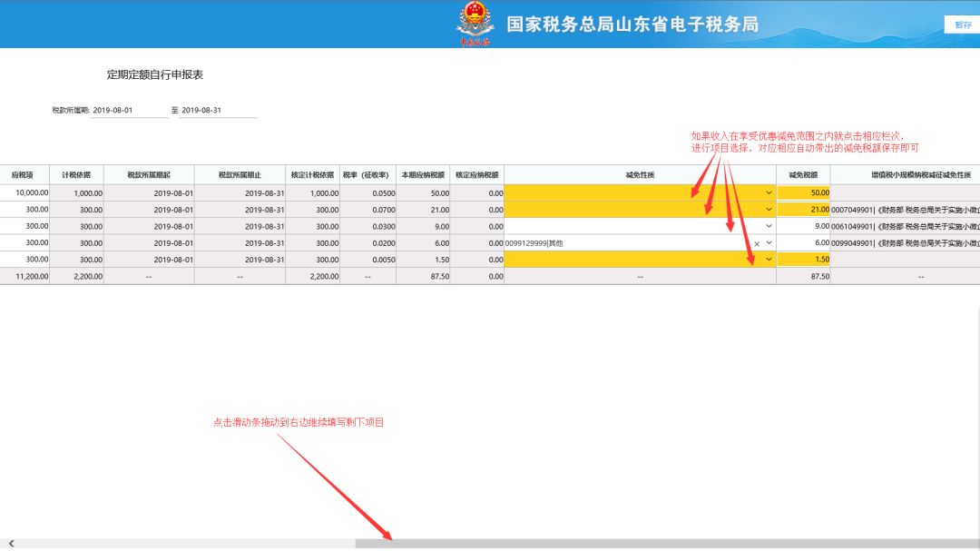Open the 减免性质 dropdown on the 10,000.00 row
This screenshot has height=551, width=980.
(767, 192)
